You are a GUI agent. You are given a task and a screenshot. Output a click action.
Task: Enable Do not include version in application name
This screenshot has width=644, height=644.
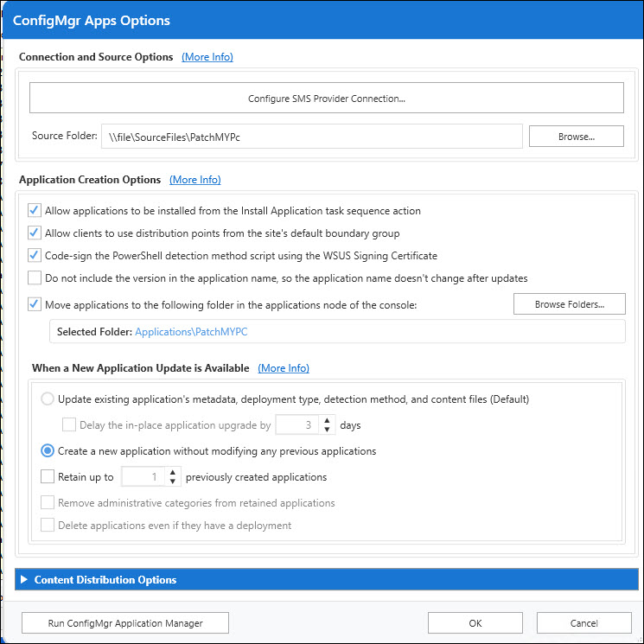[x=35, y=277]
